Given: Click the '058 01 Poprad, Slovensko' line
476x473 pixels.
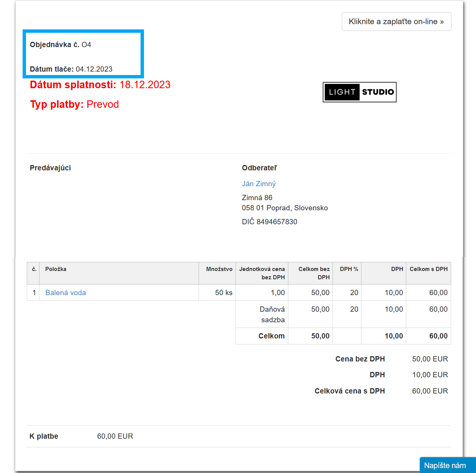Looking at the screenshot, I should coord(285,208).
